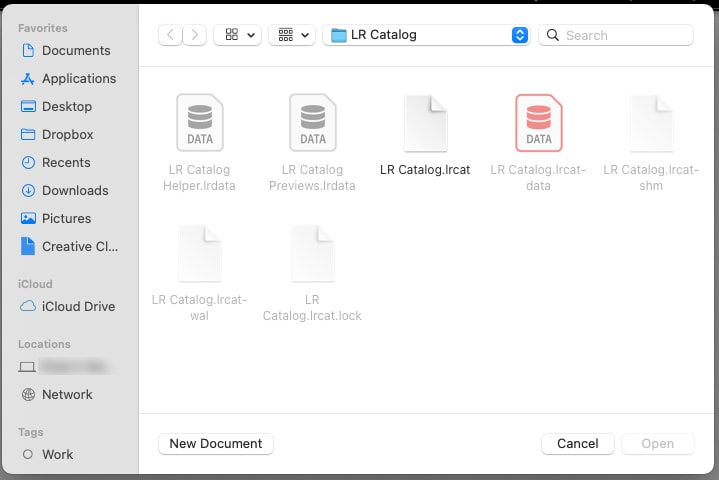Go back with the left chevron
The height and width of the screenshot is (480, 719).
(170, 35)
